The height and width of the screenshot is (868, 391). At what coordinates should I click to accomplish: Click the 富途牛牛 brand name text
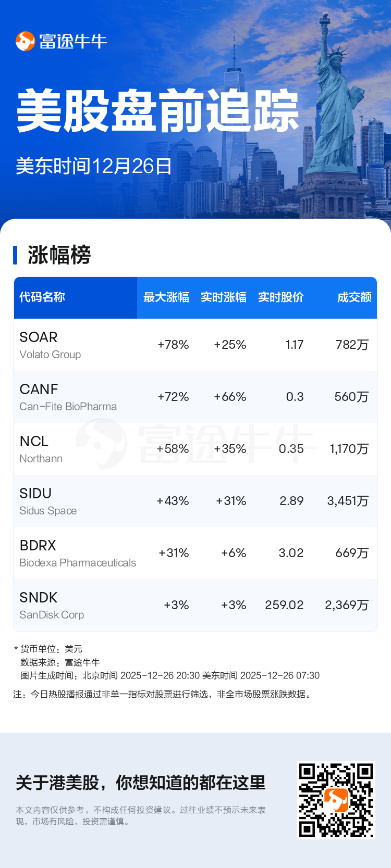(x=73, y=41)
